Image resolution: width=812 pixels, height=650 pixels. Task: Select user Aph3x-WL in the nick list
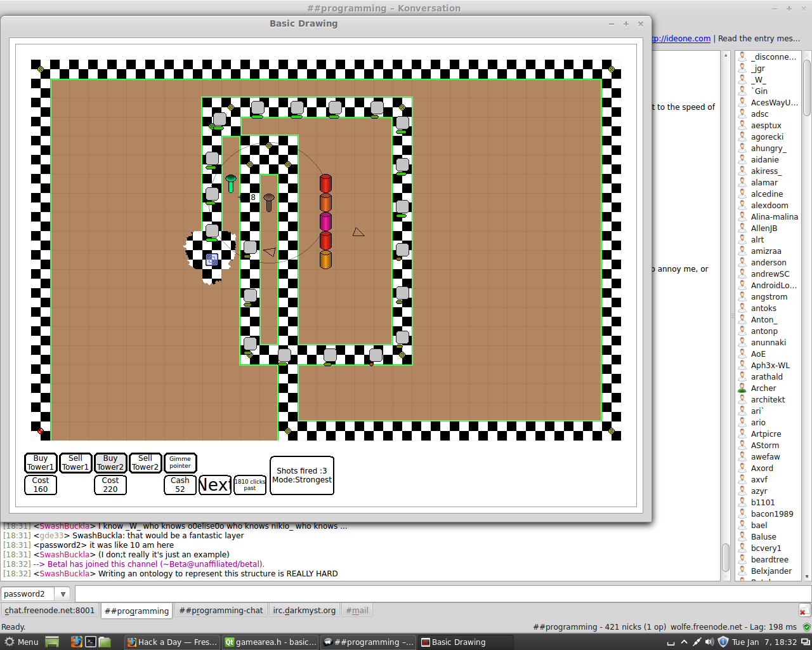coord(768,366)
